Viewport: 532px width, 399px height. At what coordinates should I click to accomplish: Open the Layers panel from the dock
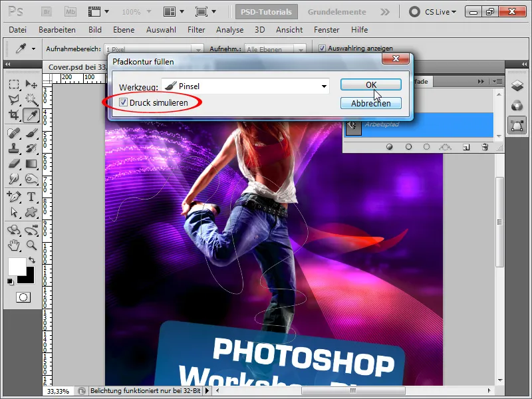point(517,86)
